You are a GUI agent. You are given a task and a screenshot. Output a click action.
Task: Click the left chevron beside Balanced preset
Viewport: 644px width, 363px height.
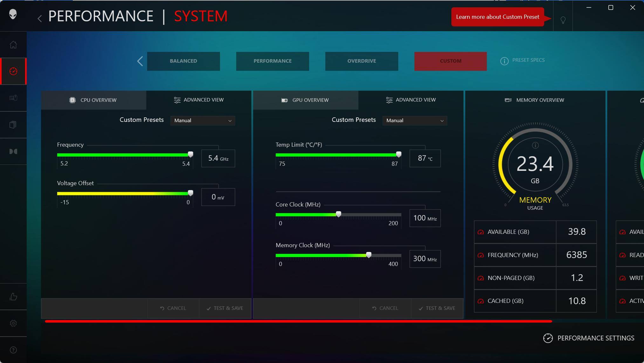[140, 61]
